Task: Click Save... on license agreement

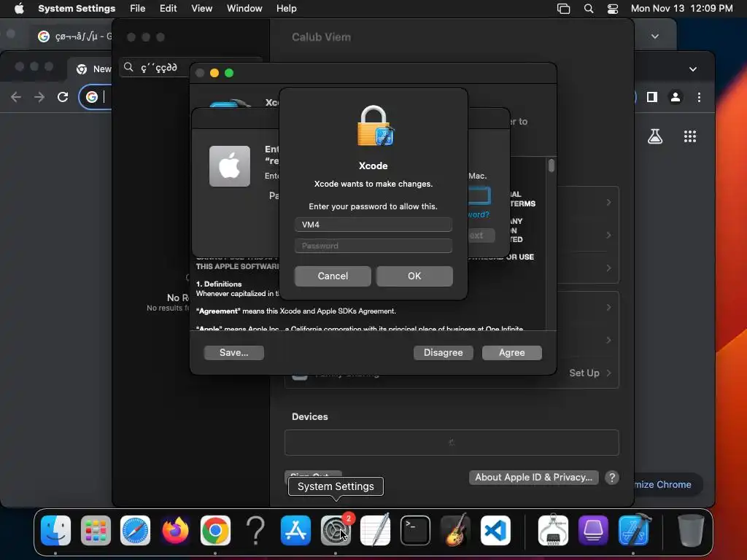Action: click(x=234, y=353)
